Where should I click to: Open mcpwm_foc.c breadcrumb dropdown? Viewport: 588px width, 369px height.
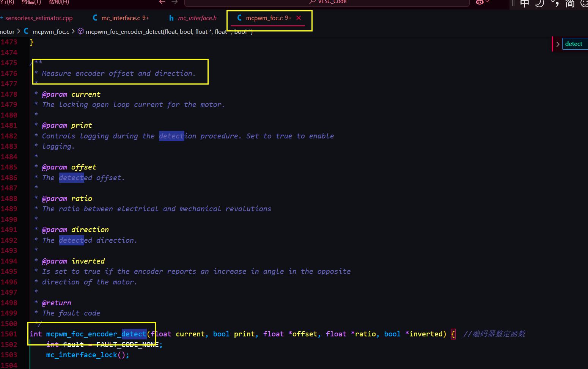pos(50,31)
